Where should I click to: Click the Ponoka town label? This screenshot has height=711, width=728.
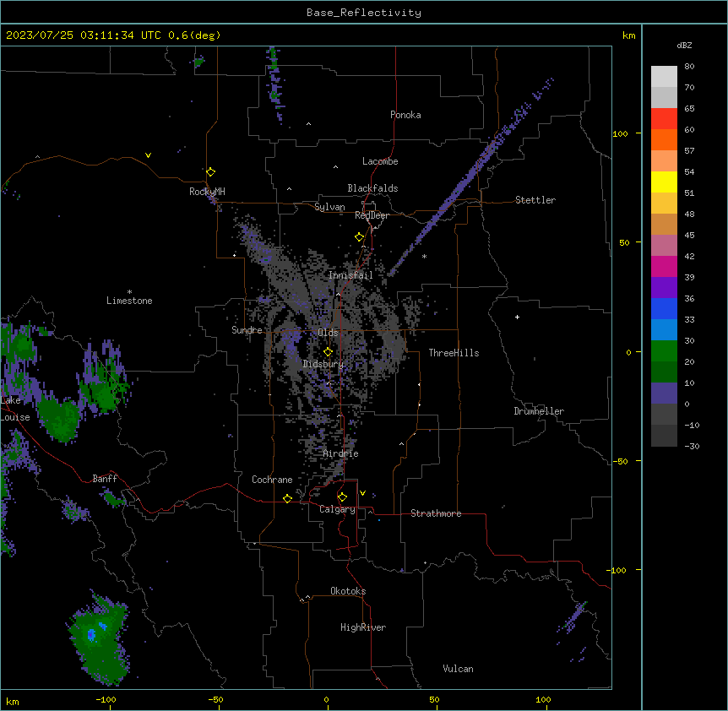tap(405, 115)
